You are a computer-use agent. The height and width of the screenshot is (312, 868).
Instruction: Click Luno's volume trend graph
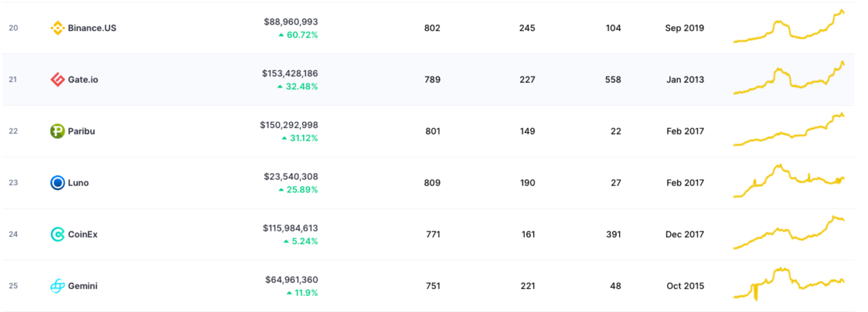pos(789,181)
